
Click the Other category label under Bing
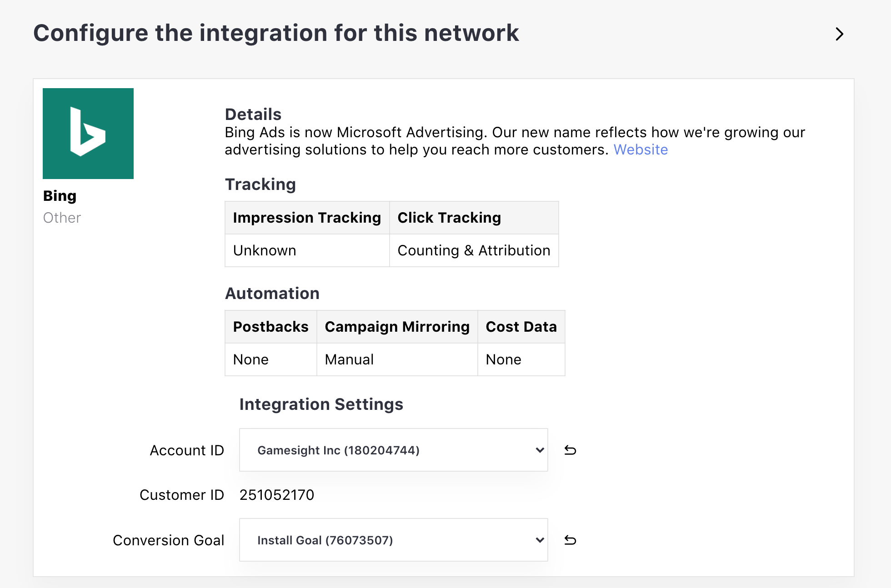pos(62,218)
